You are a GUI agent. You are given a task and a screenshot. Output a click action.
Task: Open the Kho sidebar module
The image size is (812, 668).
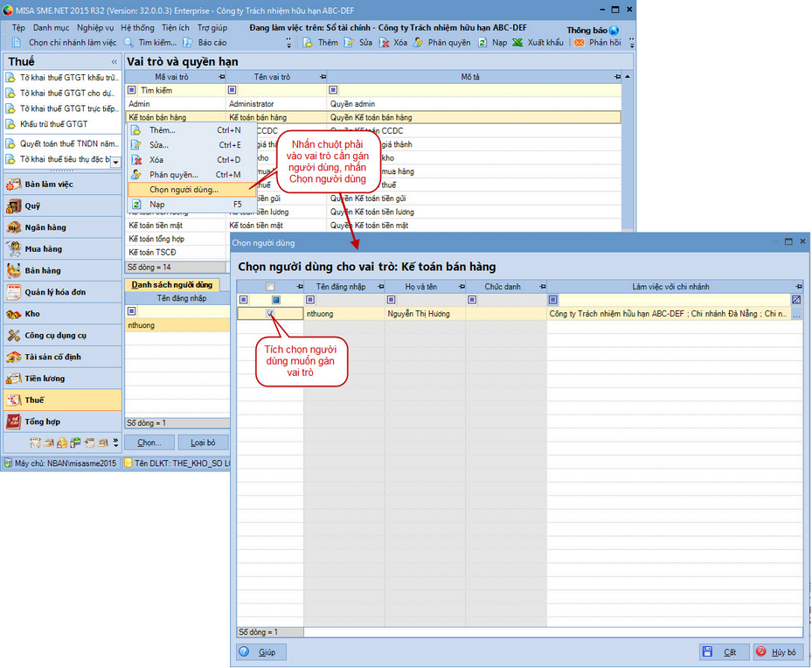63,314
